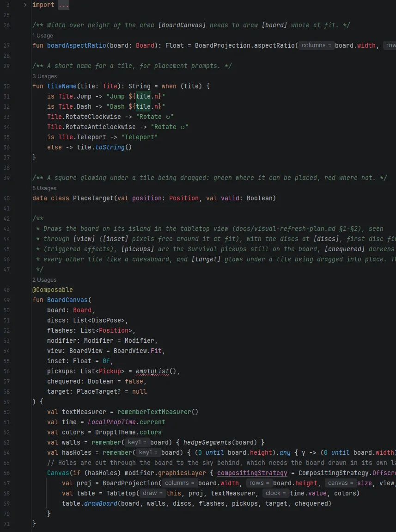Click 'Tile.Dash' in the when branch
Viewport: 396px width, 532px height.
(x=75, y=106)
